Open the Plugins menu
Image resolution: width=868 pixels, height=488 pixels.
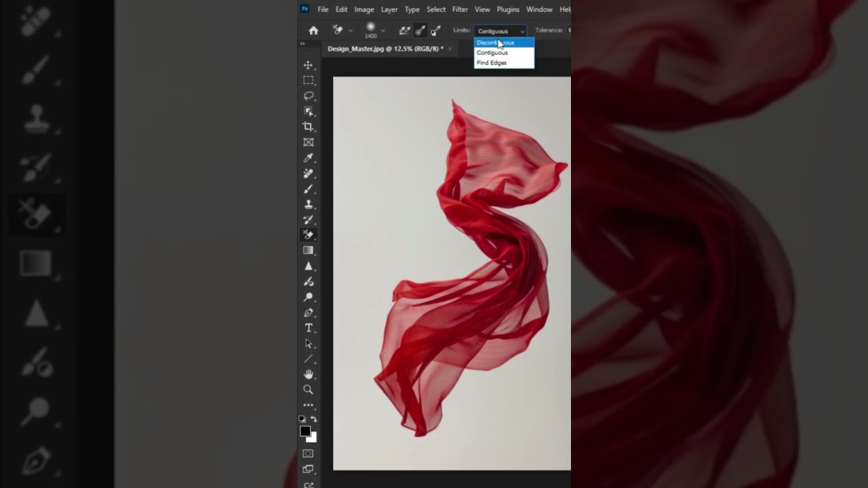508,9
